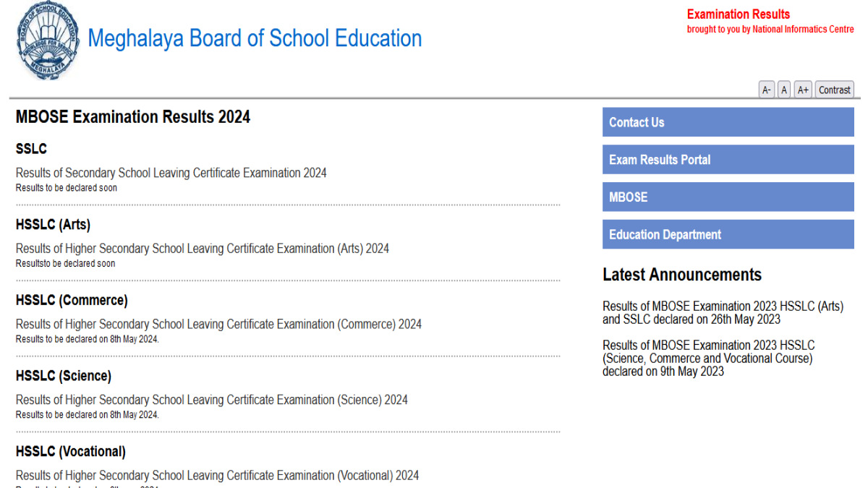Reset font size with A button

click(784, 90)
